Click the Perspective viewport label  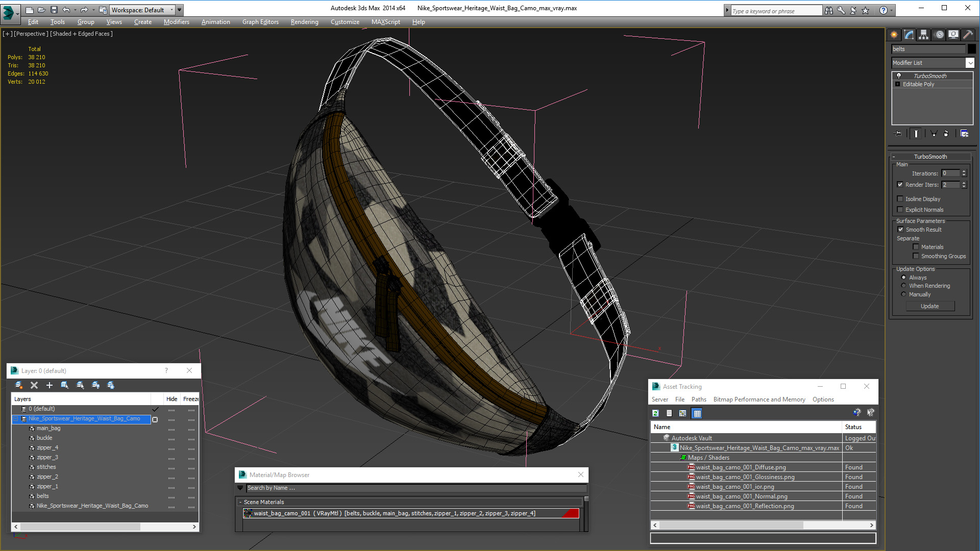click(x=31, y=34)
